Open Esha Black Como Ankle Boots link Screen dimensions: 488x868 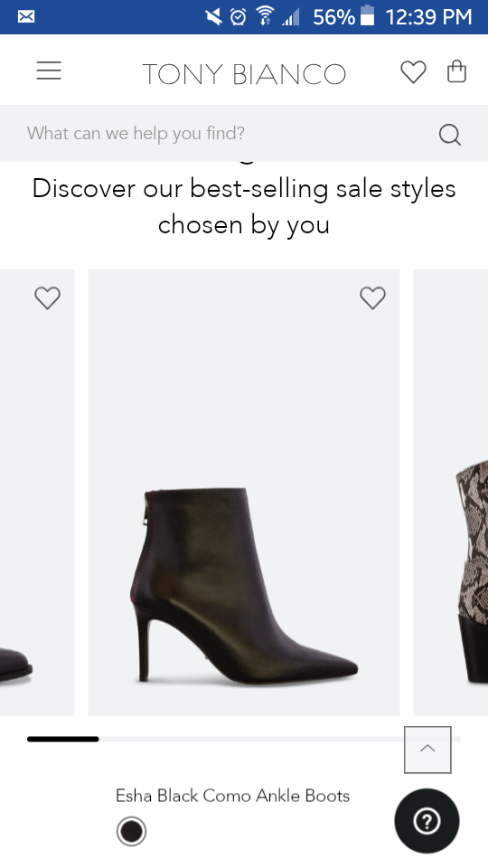(x=232, y=796)
